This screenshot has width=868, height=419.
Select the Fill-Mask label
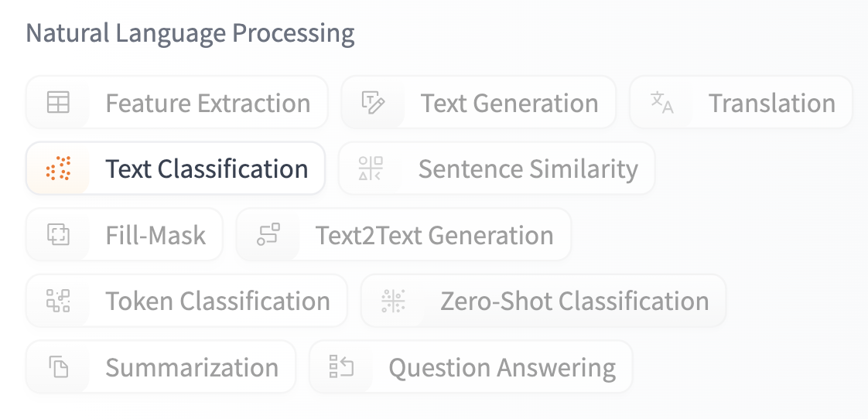pos(155,235)
